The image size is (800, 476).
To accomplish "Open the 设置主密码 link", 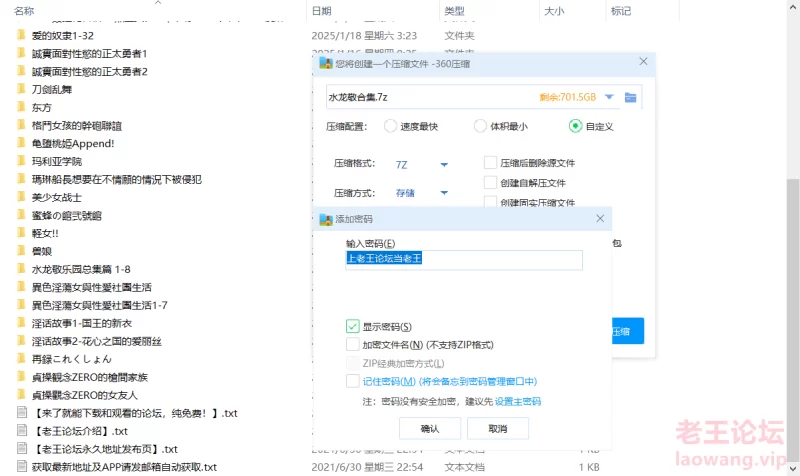I will point(518,401).
